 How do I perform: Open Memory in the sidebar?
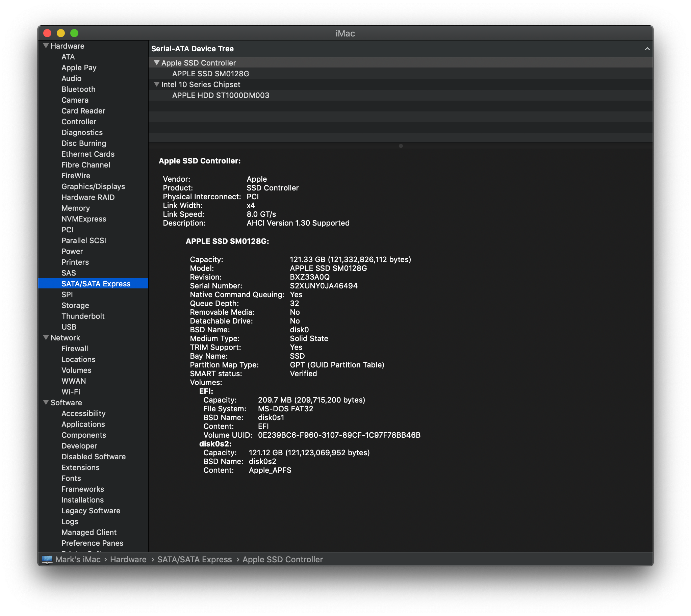(75, 208)
